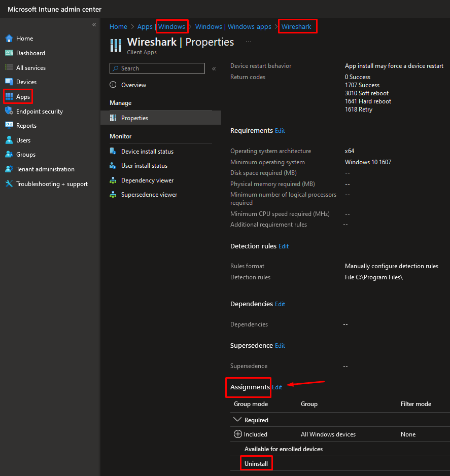This screenshot has height=476, width=450.
Task: Click the 'Windows 10 1607' value
Action: click(x=368, y=162)
